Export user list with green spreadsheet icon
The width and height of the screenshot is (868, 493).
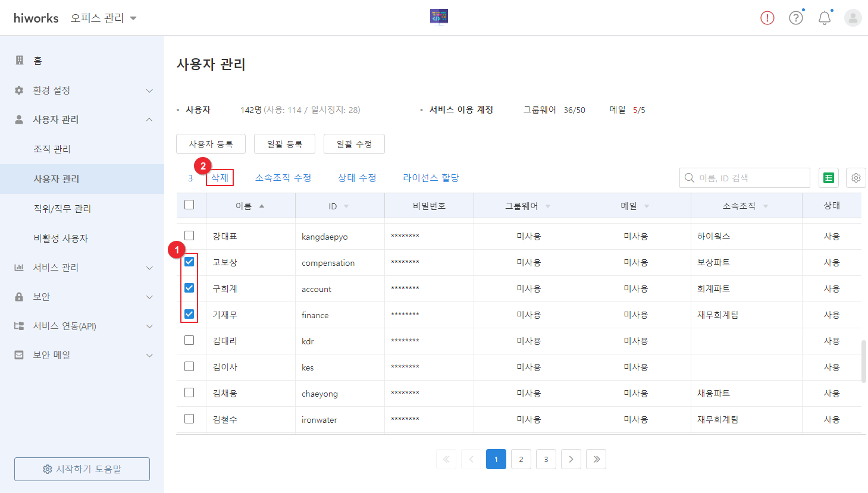pyautogui.click(x=828, y=178)
